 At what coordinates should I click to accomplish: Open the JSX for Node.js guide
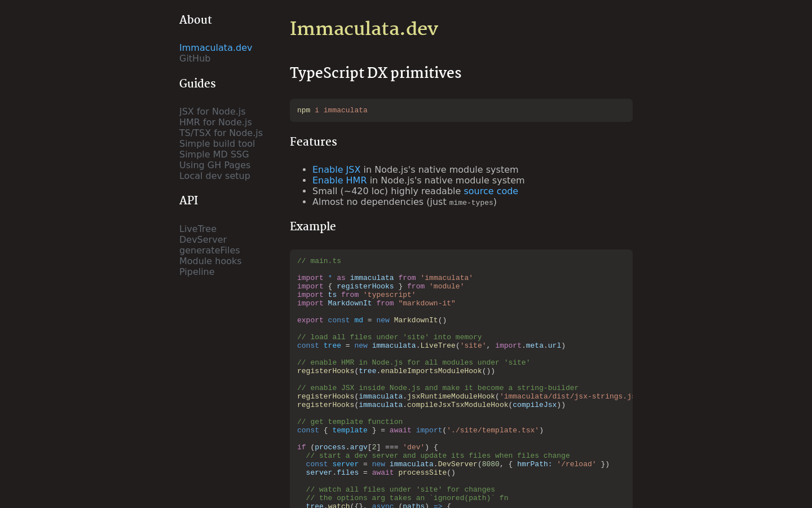(x=212, y=112)
